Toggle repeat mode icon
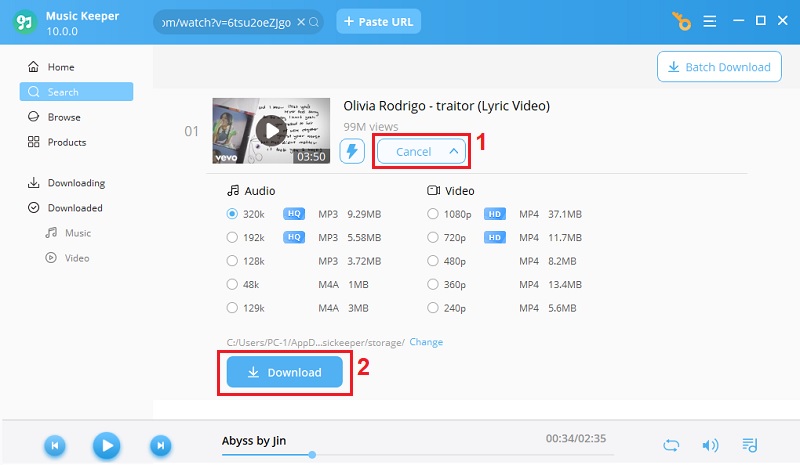The height and width of the screenshot is (465, 800). pos(671,445)
